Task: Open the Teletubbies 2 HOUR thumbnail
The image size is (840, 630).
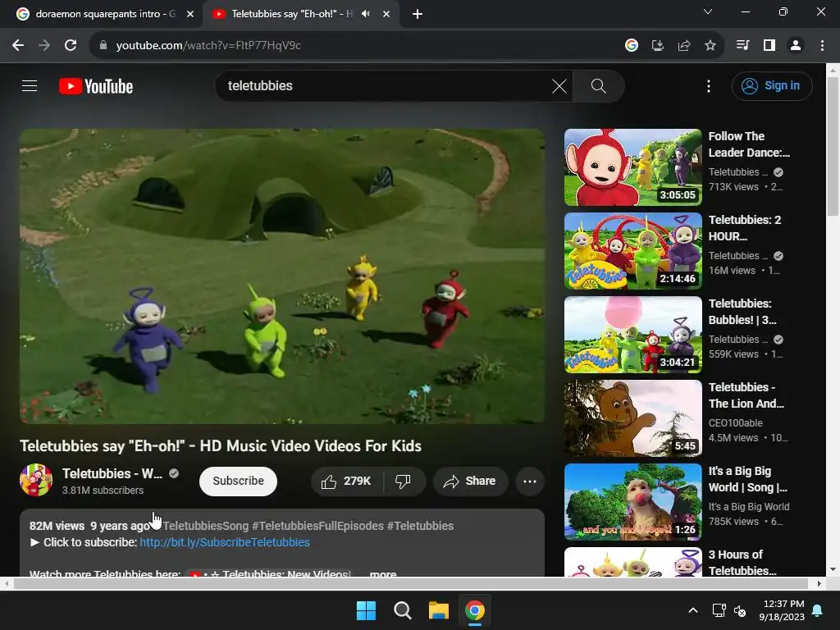Action: click(x=632, y=251)
